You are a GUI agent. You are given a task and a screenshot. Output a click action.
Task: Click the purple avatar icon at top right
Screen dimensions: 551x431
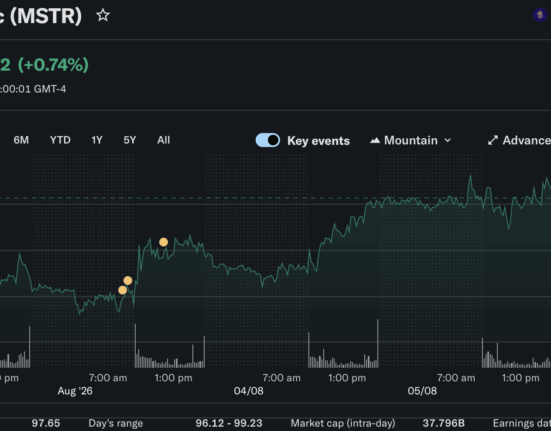[x=539, y=15]
